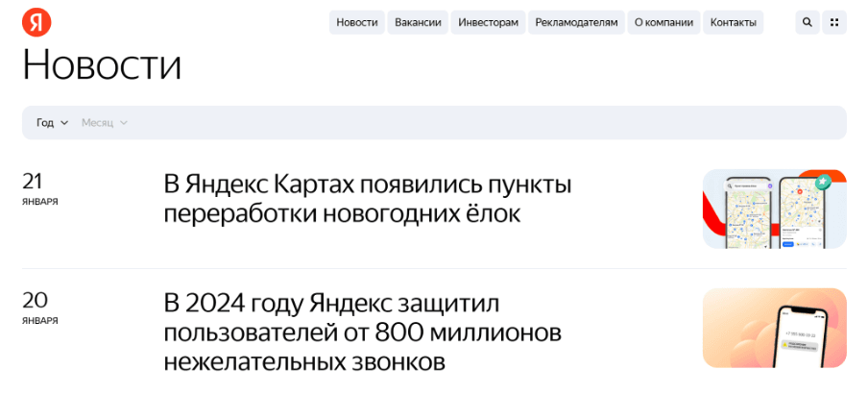Viewport: 868px width, 394px height.
Task: Open the Рекламодателям navigation item
Action: [x=576, y=22]
